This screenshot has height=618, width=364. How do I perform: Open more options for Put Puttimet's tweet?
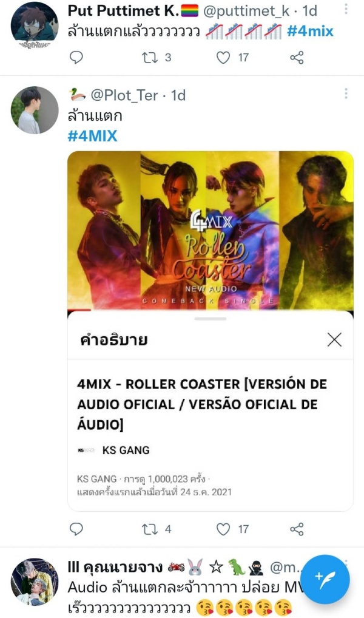(x=346, y=10)
